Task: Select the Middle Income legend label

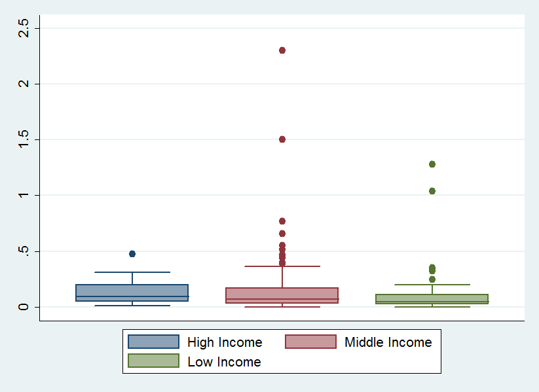Action: click(x=388, y=342)
